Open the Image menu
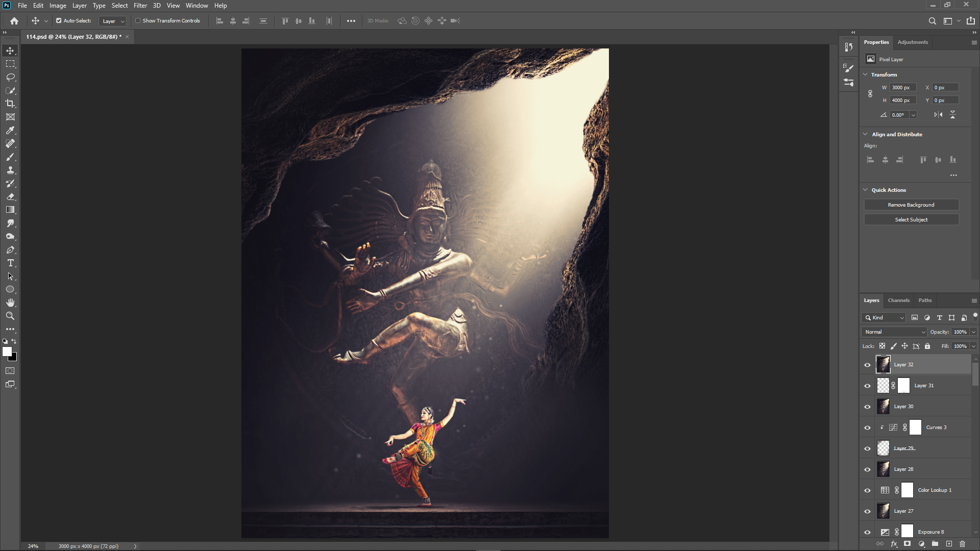Image resolution: width=980 pixels, height=551 pixels. tap(58, 6)
